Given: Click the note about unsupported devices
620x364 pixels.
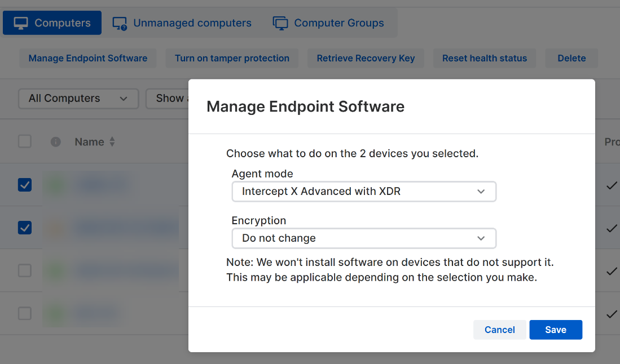Looking at the screenshot, I should coord(389,270).
